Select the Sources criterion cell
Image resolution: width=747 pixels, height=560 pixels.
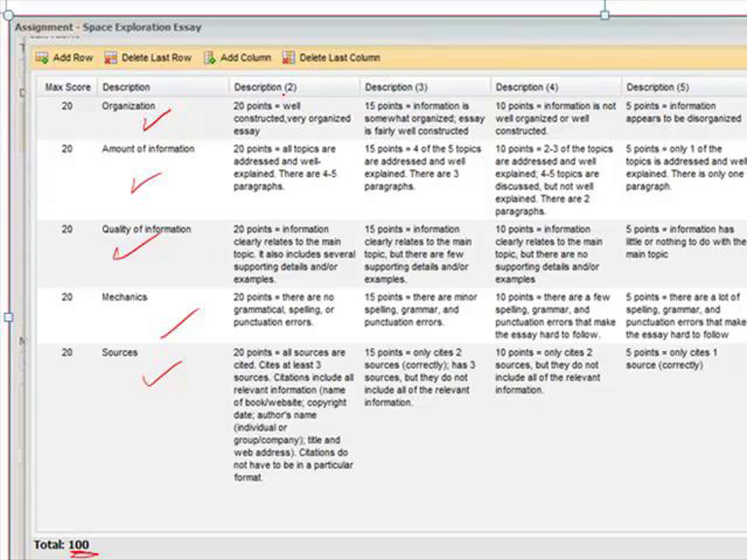120,352
